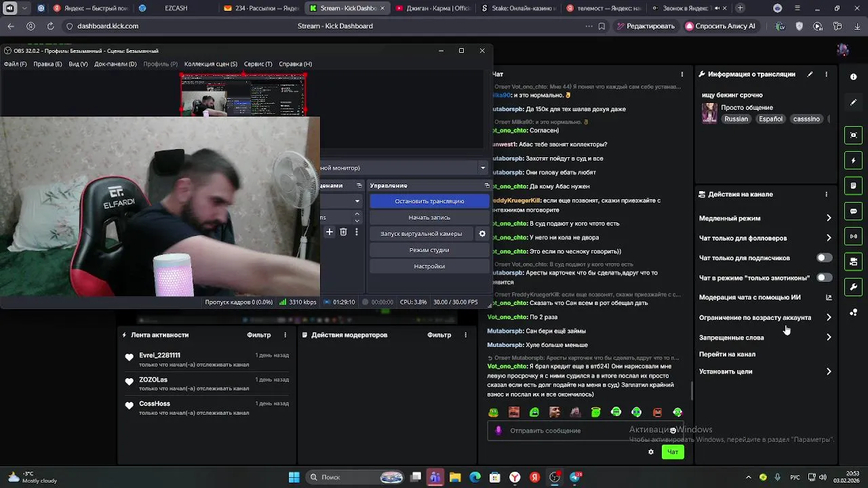Click Начать запись in OBS
This screenshot has height=488, width=868.
coord(429,218)
